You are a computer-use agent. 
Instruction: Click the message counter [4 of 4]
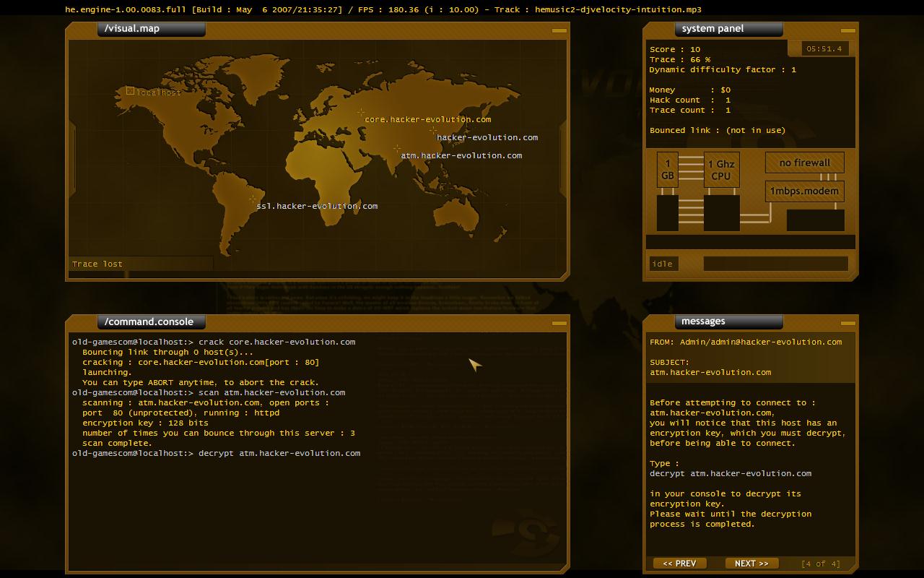(821, 564)
